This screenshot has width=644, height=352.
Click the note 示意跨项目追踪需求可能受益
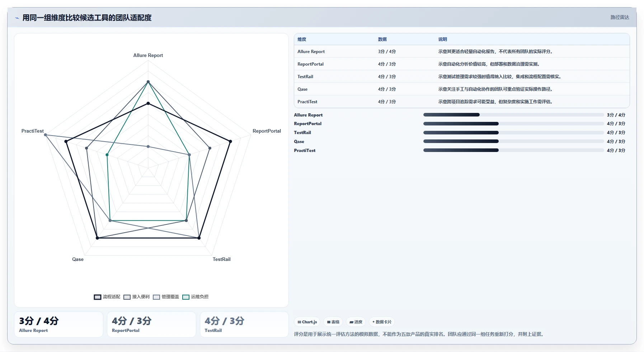pos(496,102)
